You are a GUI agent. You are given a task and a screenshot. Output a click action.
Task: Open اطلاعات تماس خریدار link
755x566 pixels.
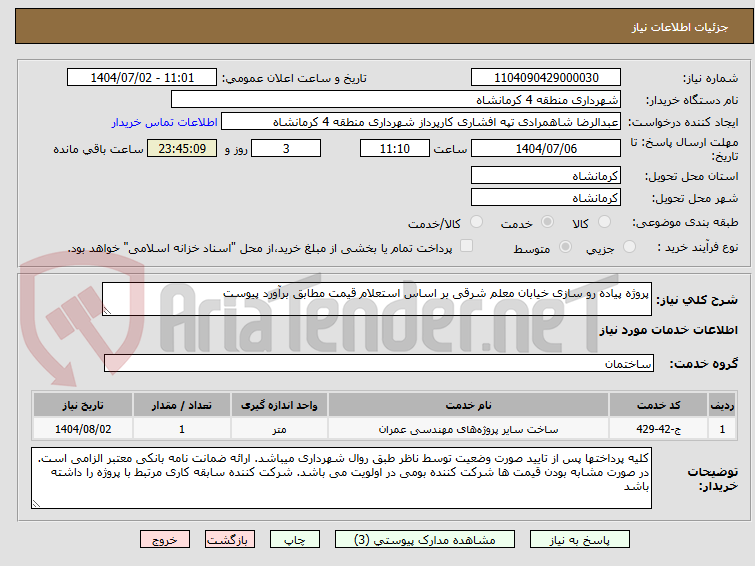[165, 122]
